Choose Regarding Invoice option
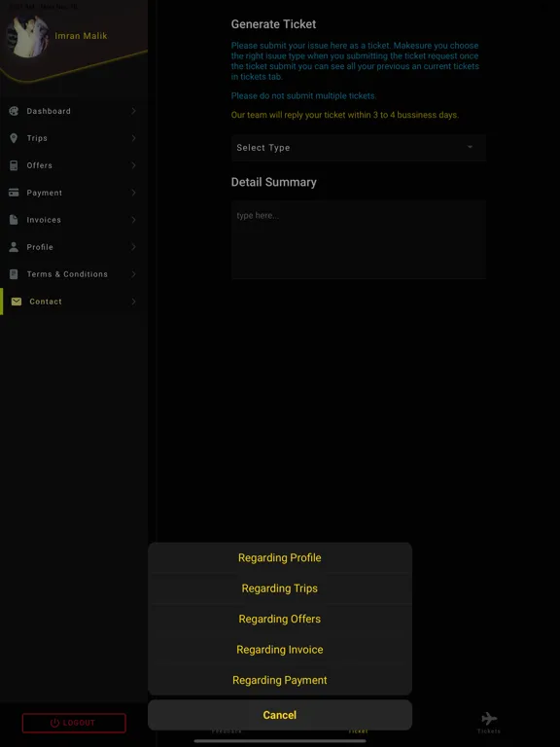 click(280, 650)
